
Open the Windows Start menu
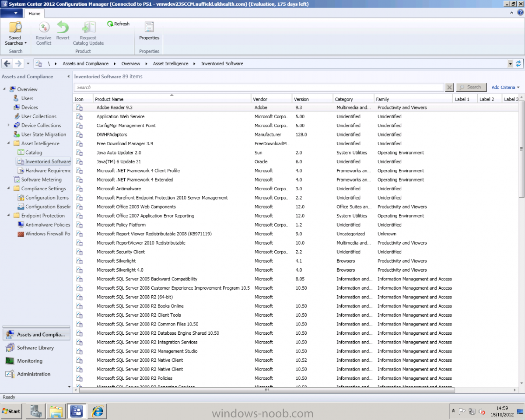[x=11, y=411]
